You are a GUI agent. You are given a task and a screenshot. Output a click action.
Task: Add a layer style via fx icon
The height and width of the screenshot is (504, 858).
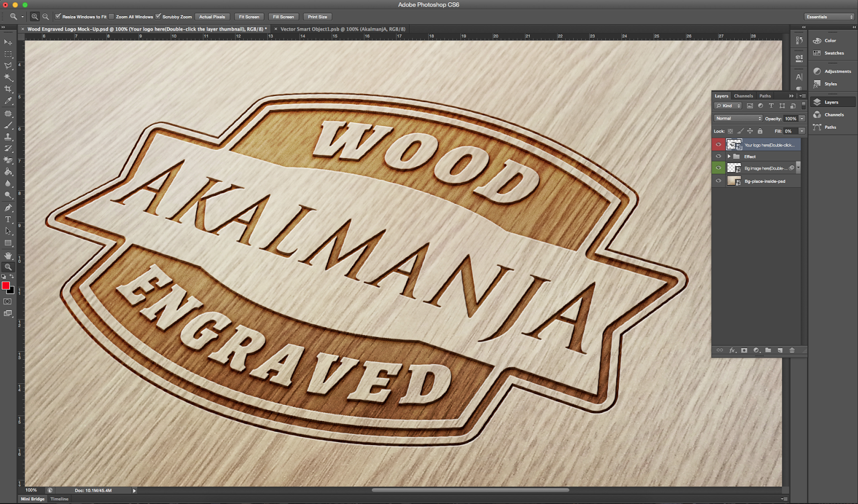point(733,350)
